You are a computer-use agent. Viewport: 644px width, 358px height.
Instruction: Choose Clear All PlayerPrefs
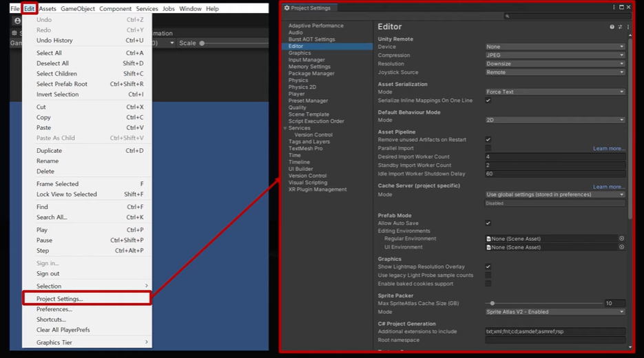tap(87, 330)
